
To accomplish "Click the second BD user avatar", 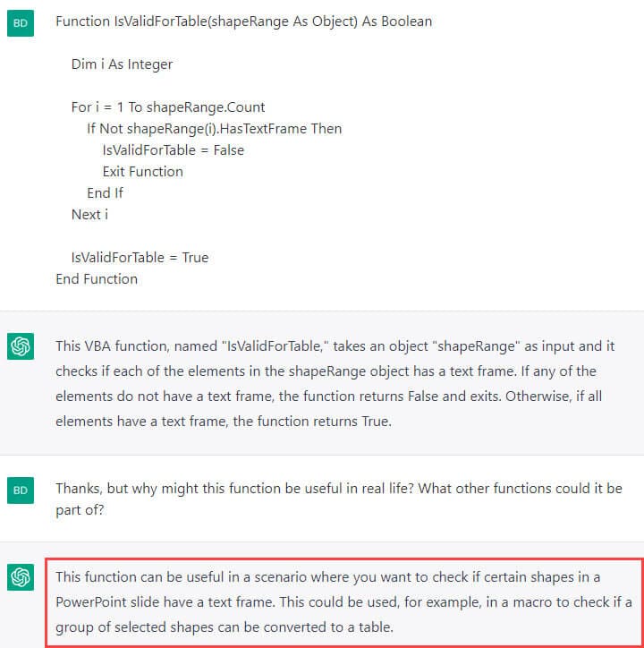I will pyautogui.click(x=21, y=490).
